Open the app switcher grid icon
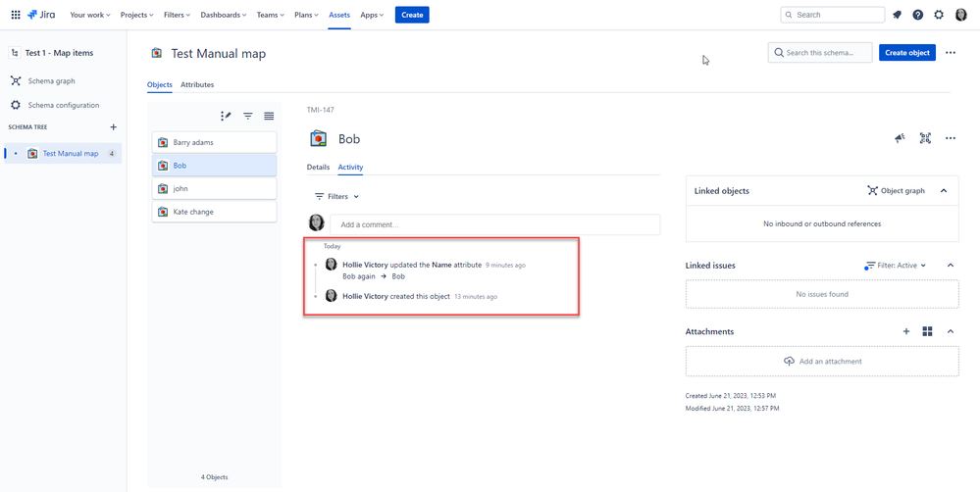This screenshot has width=980, height=492. tap(16, 15)
